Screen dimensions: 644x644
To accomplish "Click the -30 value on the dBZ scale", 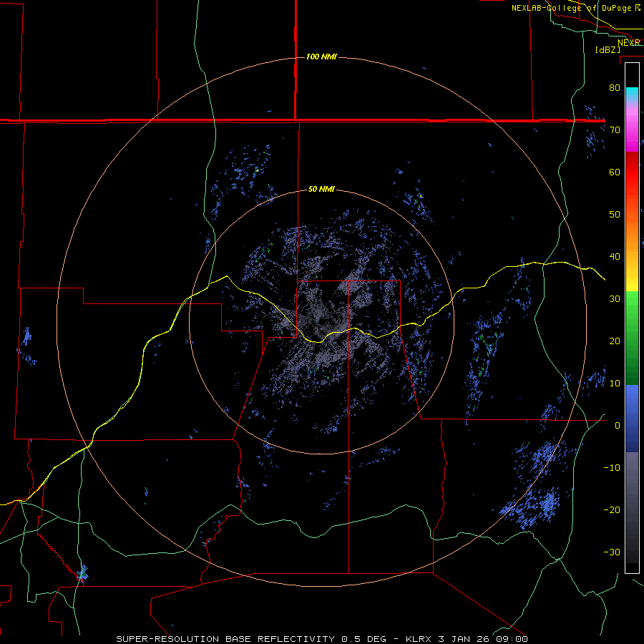I will [612, 552].
